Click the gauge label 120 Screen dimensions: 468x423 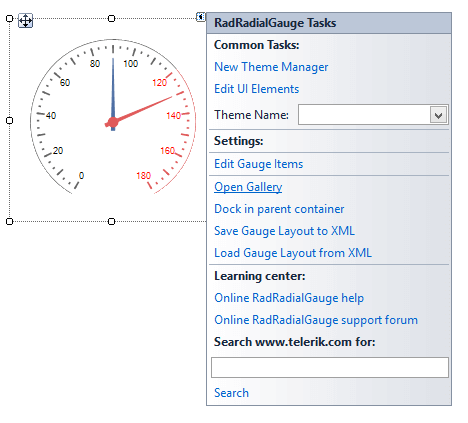click(x=159, y=83)
